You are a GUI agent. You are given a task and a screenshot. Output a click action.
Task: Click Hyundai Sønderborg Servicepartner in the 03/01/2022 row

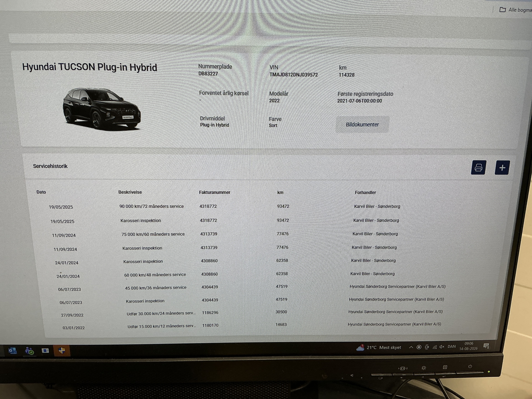(394, 324)
